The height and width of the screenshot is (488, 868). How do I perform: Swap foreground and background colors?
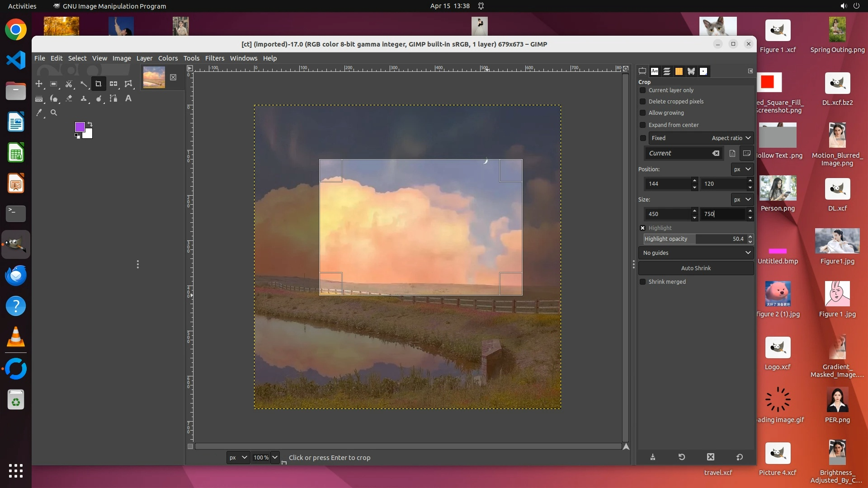90,124
